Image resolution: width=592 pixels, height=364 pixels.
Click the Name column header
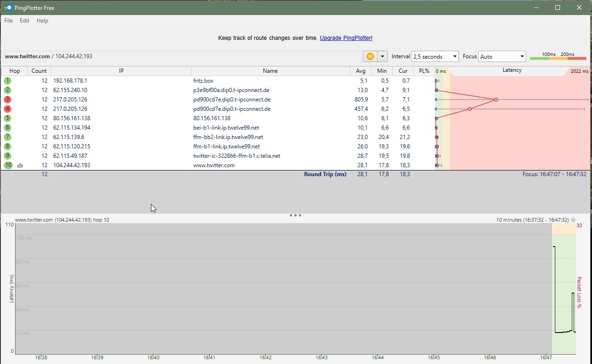(x=270, y=71)
